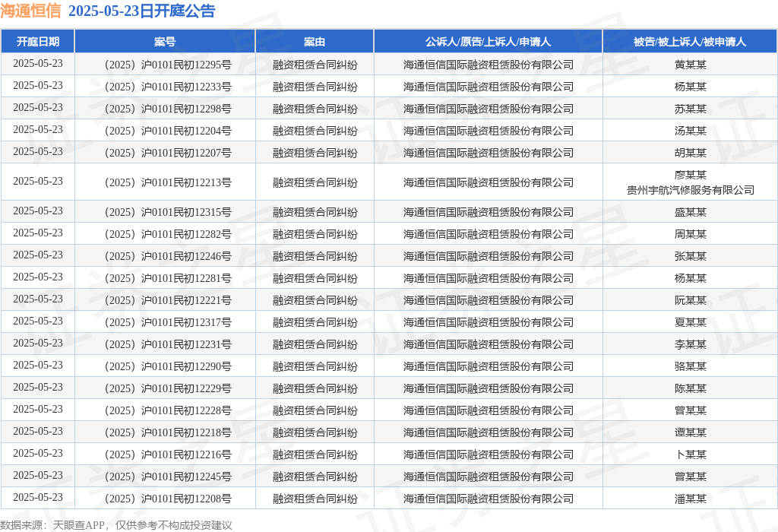Click defendant 夏某某

[690, 322]
